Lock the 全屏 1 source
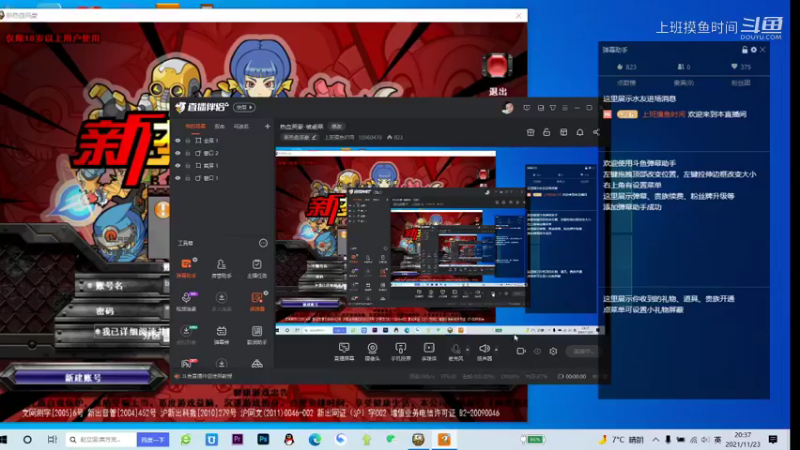The height and width of the screenshot is (450, 800). 188,140
